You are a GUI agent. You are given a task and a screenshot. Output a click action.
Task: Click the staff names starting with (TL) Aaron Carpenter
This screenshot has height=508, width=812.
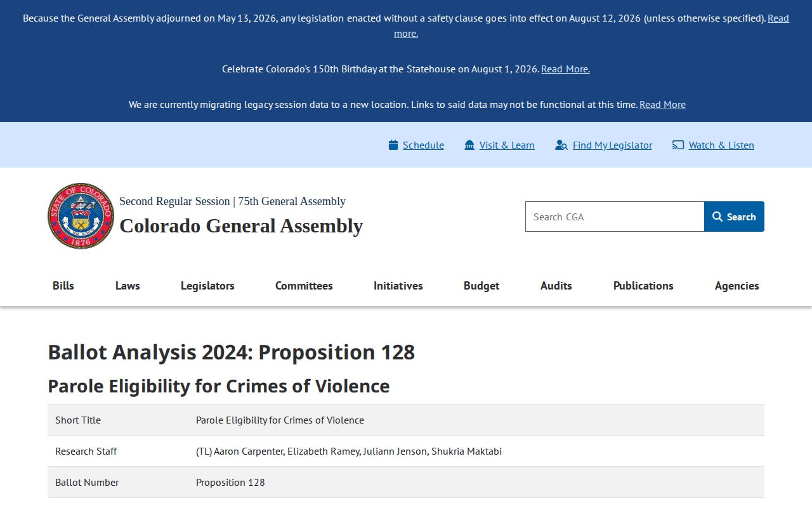point(349,451)
